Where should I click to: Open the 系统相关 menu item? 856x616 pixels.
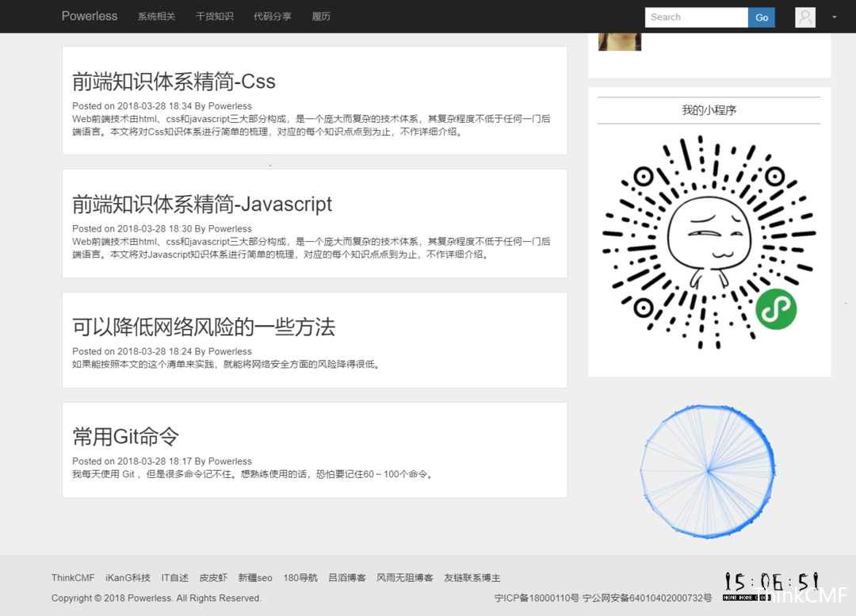click(x=156, y=17)
